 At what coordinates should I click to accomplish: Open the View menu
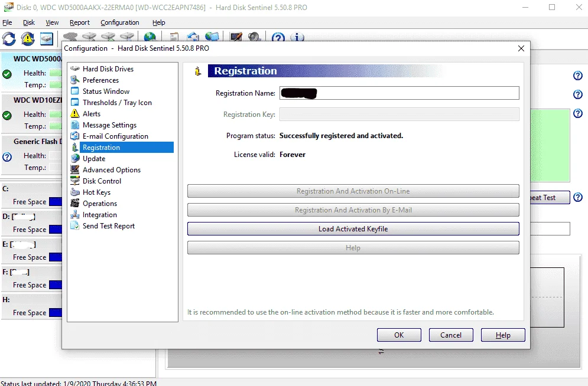click(52, 22)
